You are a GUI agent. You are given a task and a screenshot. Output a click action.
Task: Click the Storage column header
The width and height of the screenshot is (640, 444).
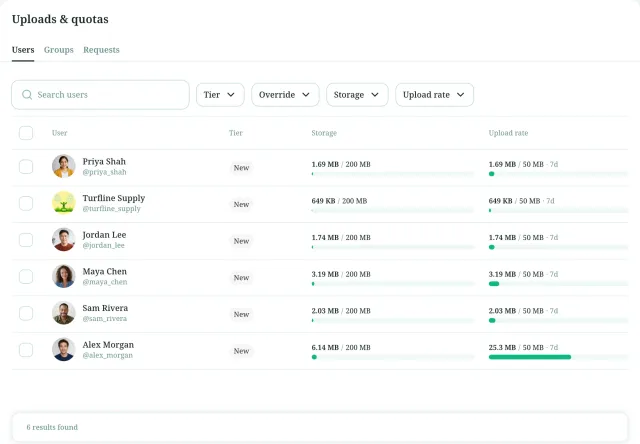point(324,133)
